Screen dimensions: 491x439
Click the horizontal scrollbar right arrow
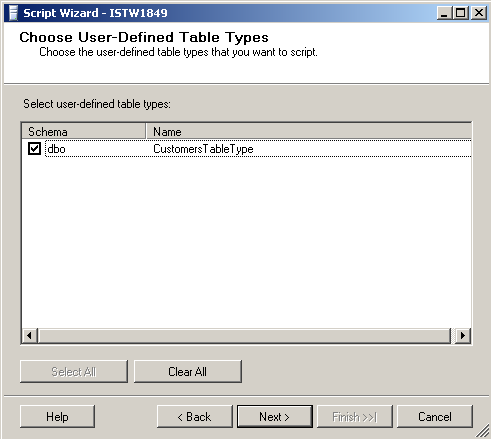(x=462, y=335)
